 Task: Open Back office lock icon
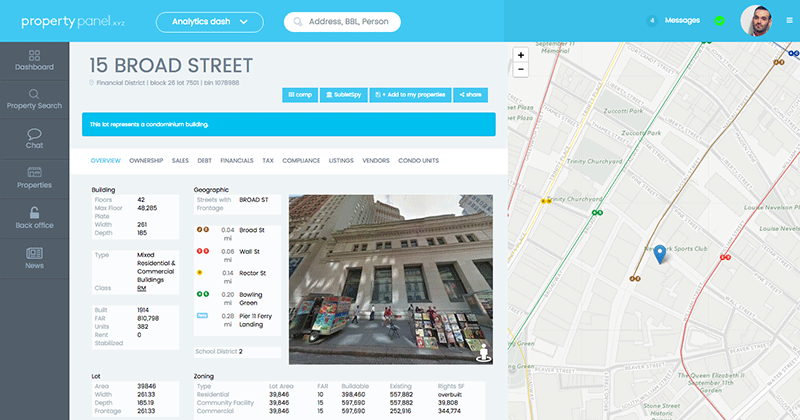coord(34,217)
